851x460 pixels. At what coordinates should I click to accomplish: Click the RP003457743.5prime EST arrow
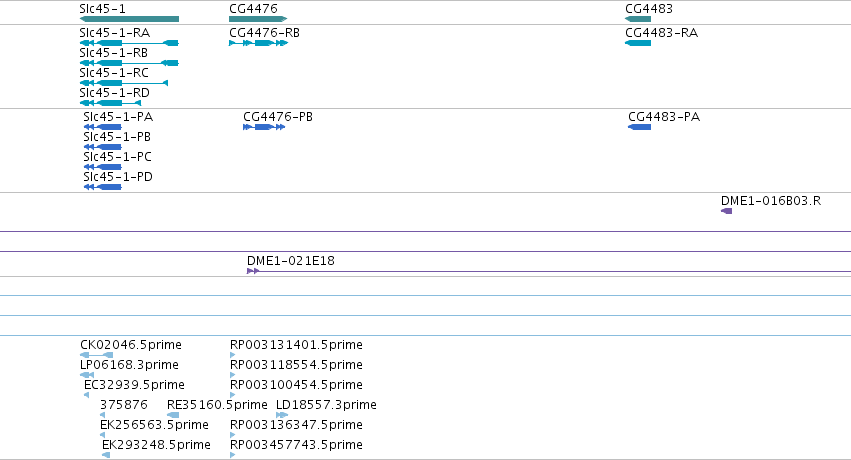(x=232, y=456)
